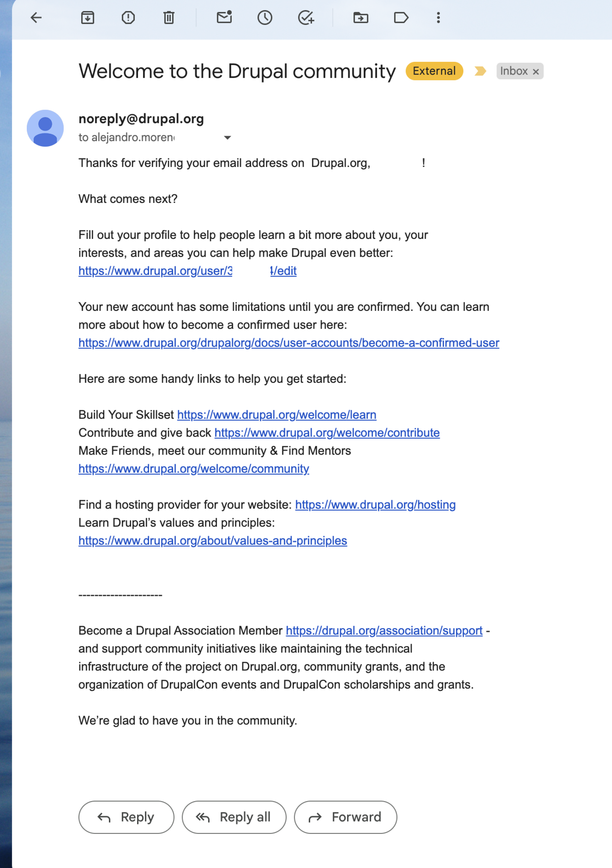Add email to Tasks
612x868 pixels.
[x=306, y=18]
